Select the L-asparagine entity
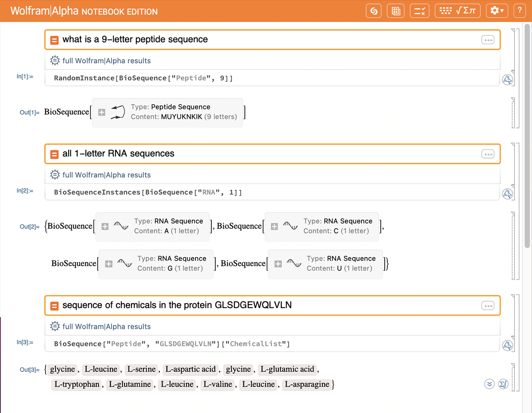532x413 pixels. 307,384
